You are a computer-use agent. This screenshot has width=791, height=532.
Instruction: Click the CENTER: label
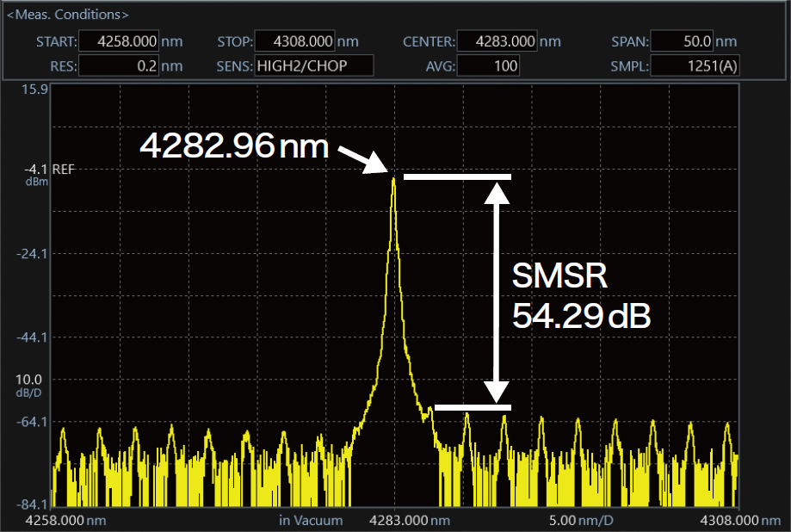tap(429, 42)
